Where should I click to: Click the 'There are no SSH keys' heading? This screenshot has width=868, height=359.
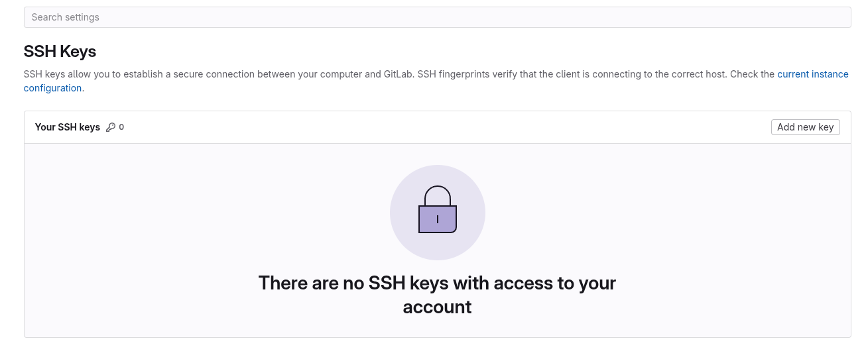coord(437,295)
